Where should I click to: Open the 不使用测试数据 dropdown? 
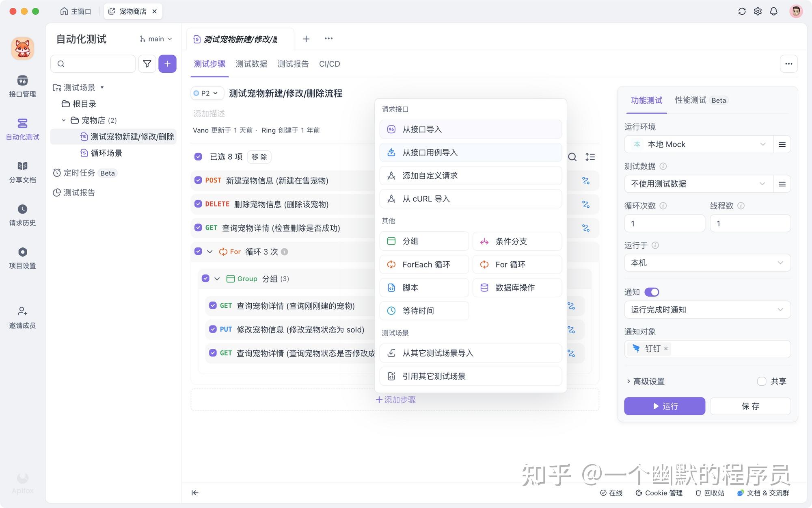698,184
